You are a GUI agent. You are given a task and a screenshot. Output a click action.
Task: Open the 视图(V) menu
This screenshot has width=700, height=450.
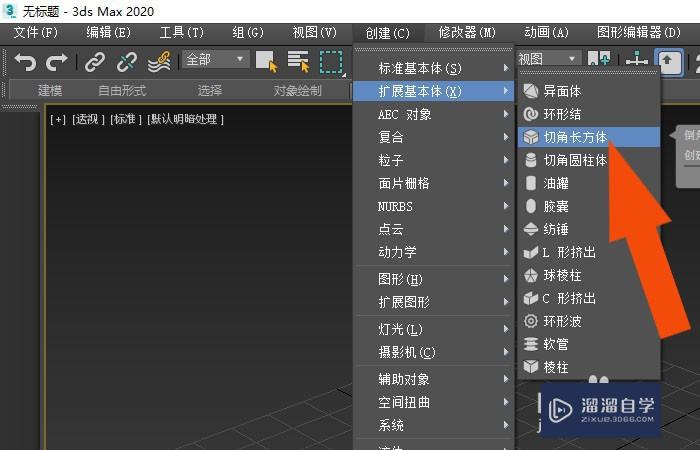(314, 32)
